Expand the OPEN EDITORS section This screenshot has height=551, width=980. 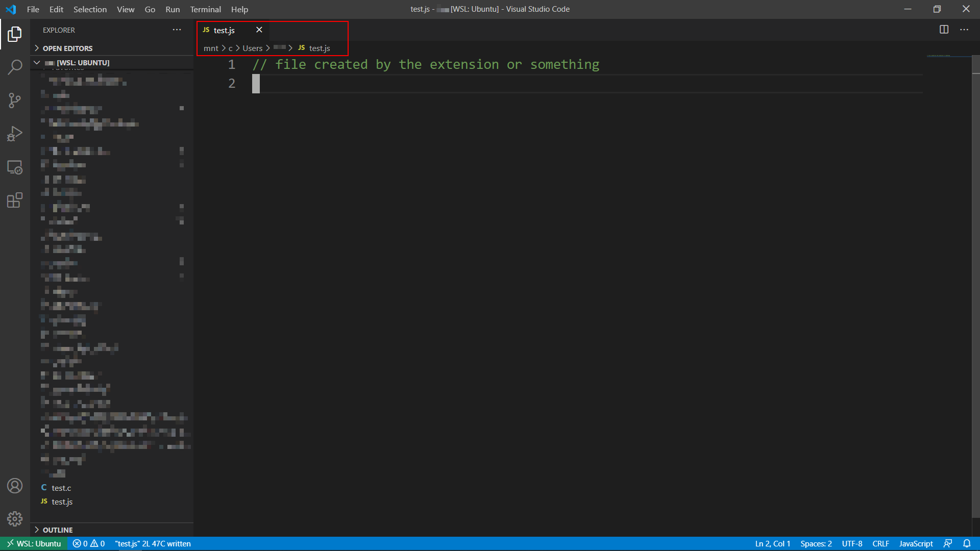pyautogui.click(x=68, y=48)
